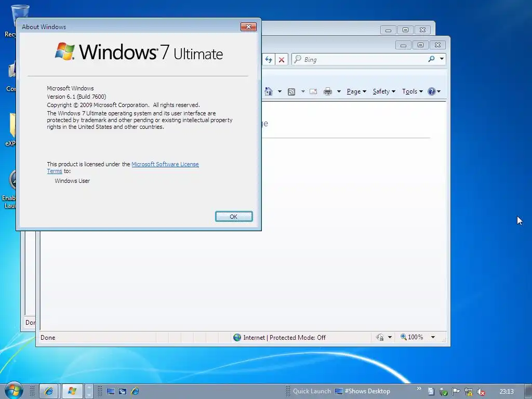Click the resize grip in IE status bar
Screen dimensions: 532x399
[443, 339]
